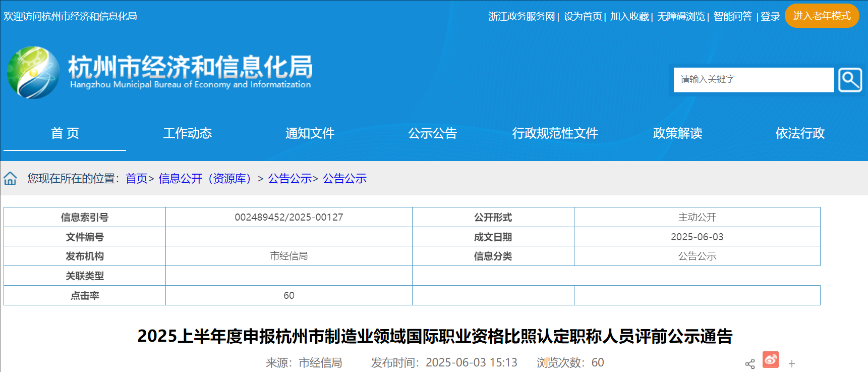Open the first 公告公示 breadcrumb link
This screenshot has height=372, width=868.
290,178
